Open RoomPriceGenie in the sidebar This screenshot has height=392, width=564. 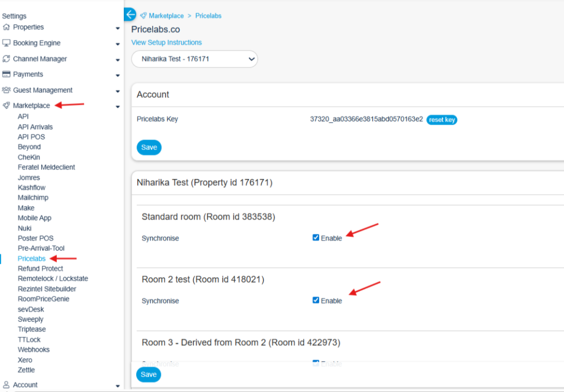click(x=43, y=299)
